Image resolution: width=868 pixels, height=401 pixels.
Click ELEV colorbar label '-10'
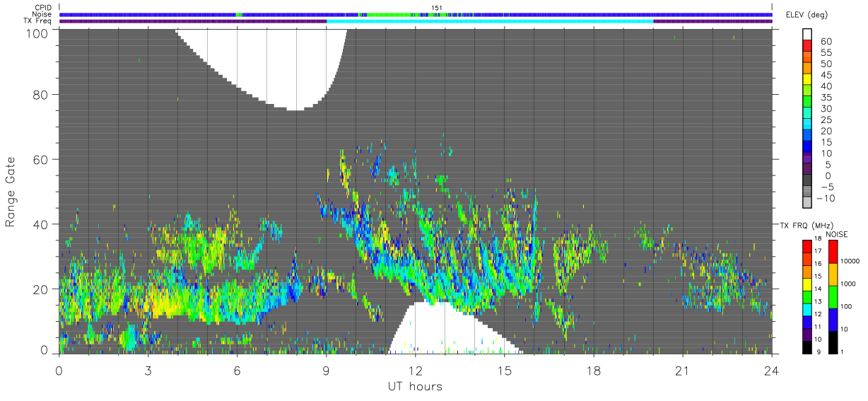tap(826, 199)
